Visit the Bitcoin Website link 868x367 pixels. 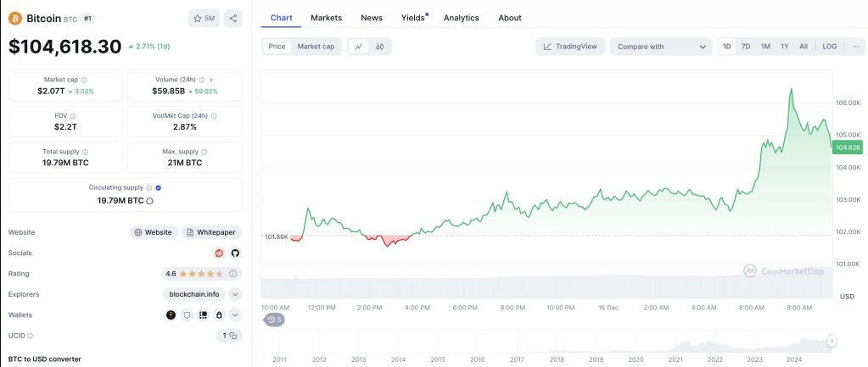(x=154, y=233)
